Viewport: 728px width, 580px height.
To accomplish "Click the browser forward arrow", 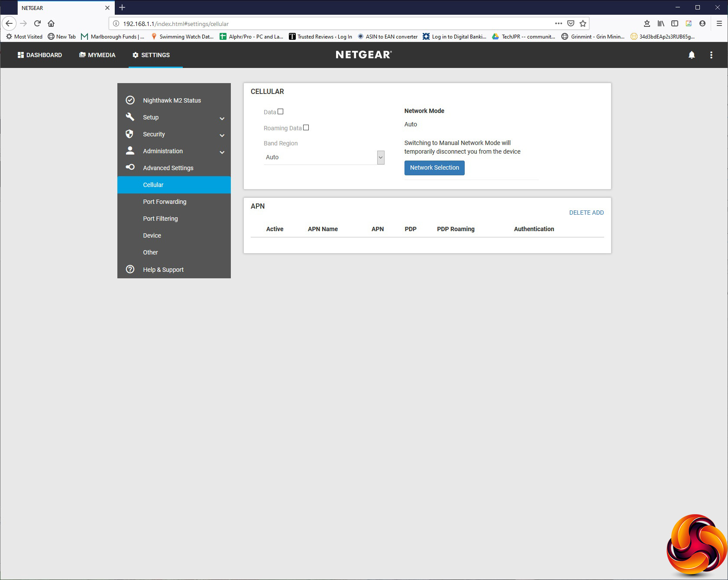I will [x=23, y=23].
